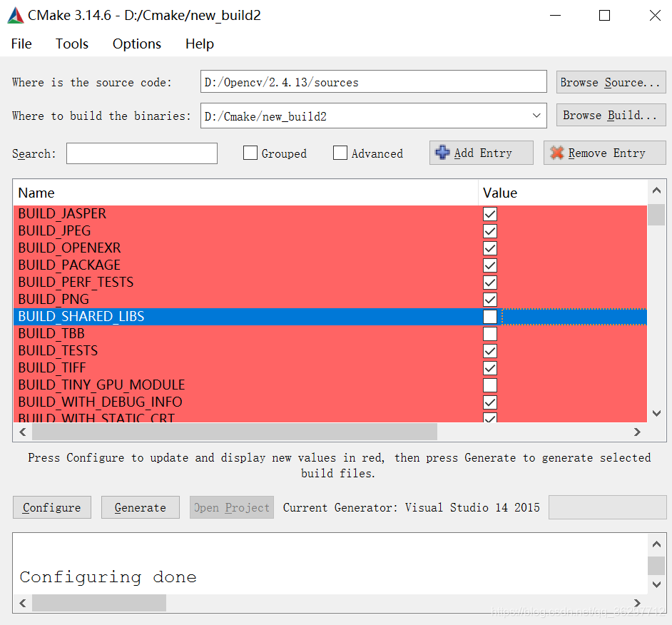Open the Help menu
This screenshot has height=625, width=672.
[x=199, y=44]
